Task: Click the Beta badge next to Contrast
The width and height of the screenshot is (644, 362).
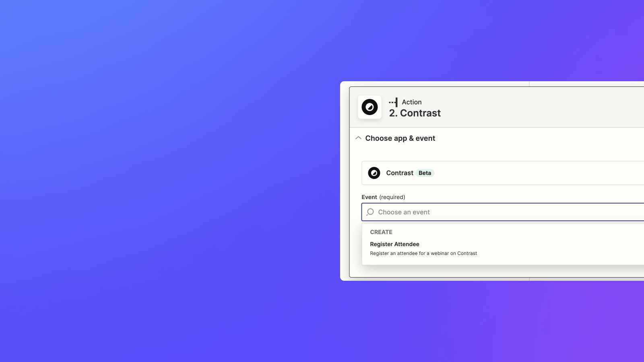Action: (425, 173)
